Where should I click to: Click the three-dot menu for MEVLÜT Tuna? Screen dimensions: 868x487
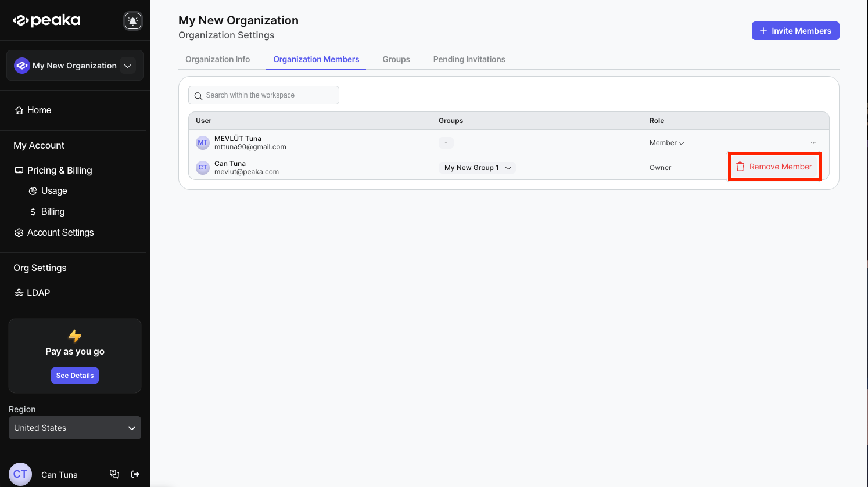pyautogui.click(x=813, y=143)
